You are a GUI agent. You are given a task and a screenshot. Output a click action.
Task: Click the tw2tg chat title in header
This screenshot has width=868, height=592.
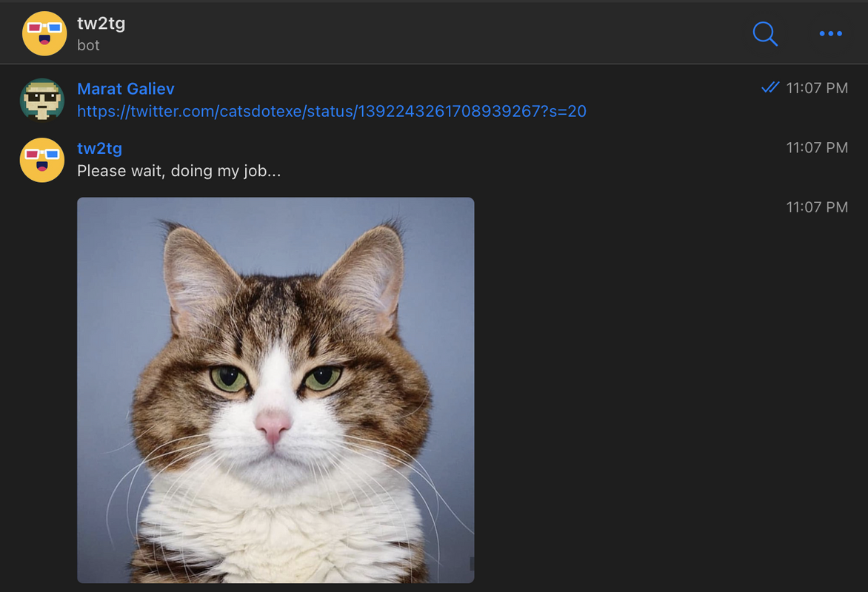(x=101, y=23)
